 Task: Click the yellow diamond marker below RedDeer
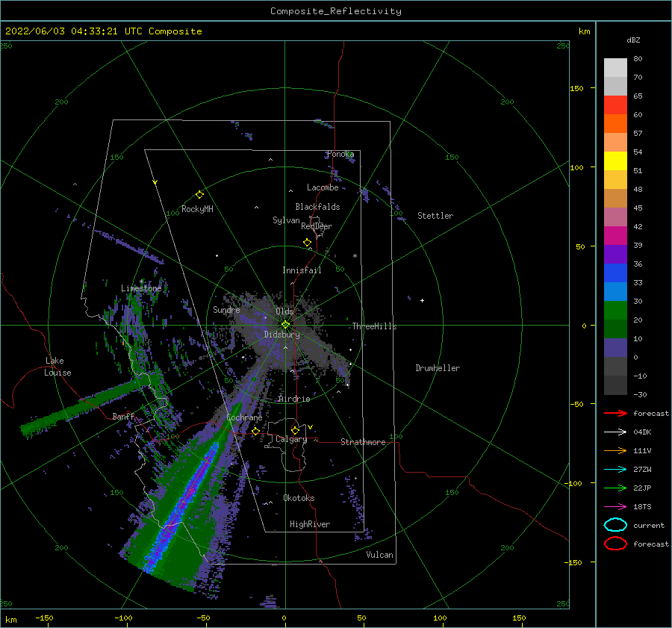tap(308, 243)
